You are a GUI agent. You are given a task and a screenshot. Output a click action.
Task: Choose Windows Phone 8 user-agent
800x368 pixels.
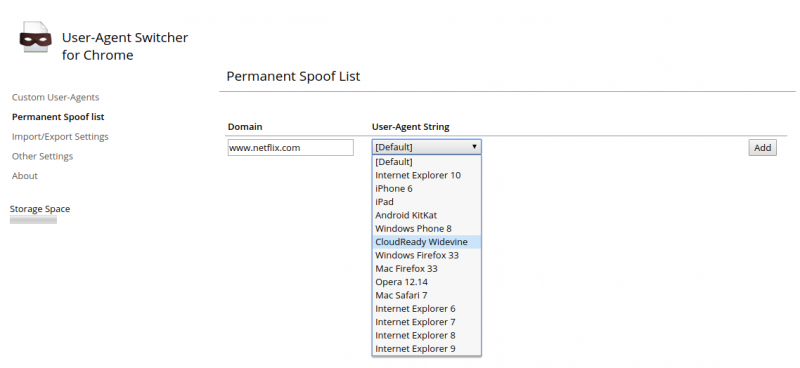tap(427, 229)
